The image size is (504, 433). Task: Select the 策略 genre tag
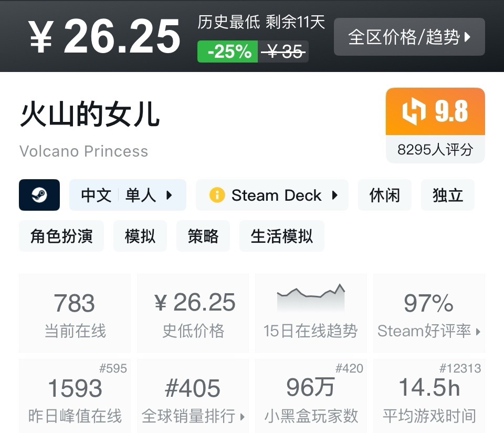(x=203, y=236)
